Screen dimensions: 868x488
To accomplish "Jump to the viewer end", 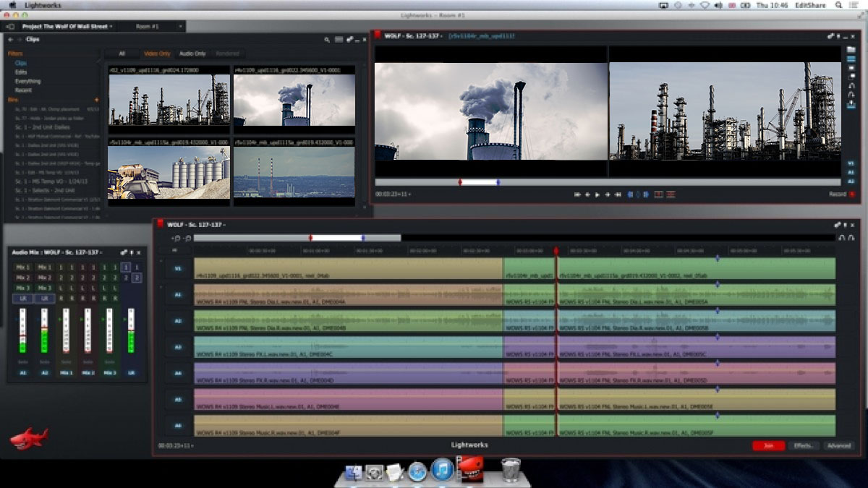I will [618, 194].
